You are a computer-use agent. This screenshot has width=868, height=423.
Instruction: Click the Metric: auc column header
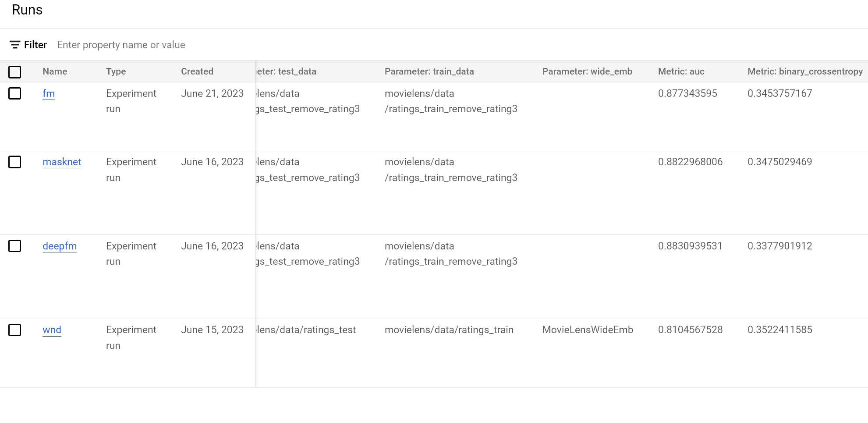(681, 71)
